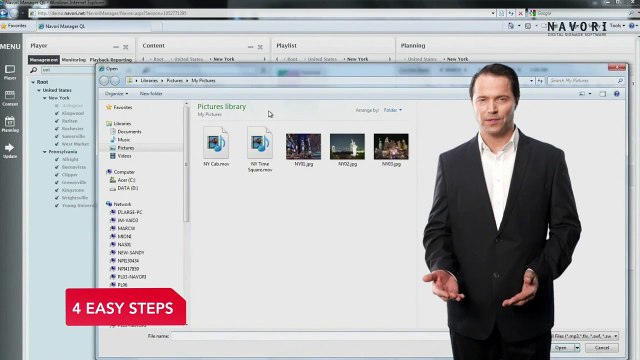Screen dimensions: 640x360
Task: Minimize the Player panel
Action: pos(116,47)
